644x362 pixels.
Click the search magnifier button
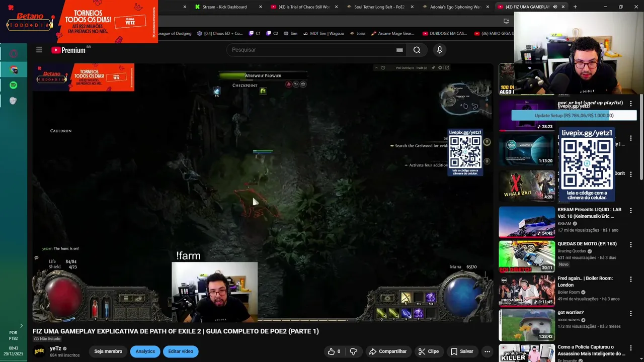(417, 50)
